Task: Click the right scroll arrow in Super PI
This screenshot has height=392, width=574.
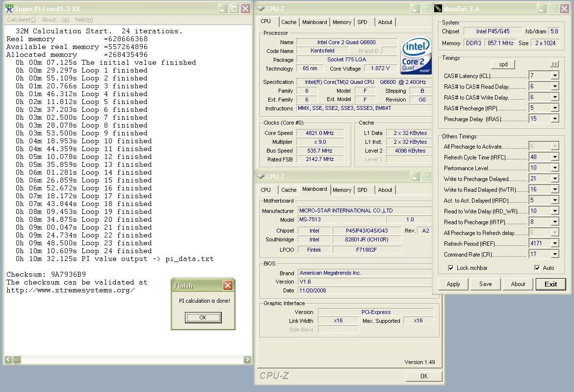Action: 247,360
